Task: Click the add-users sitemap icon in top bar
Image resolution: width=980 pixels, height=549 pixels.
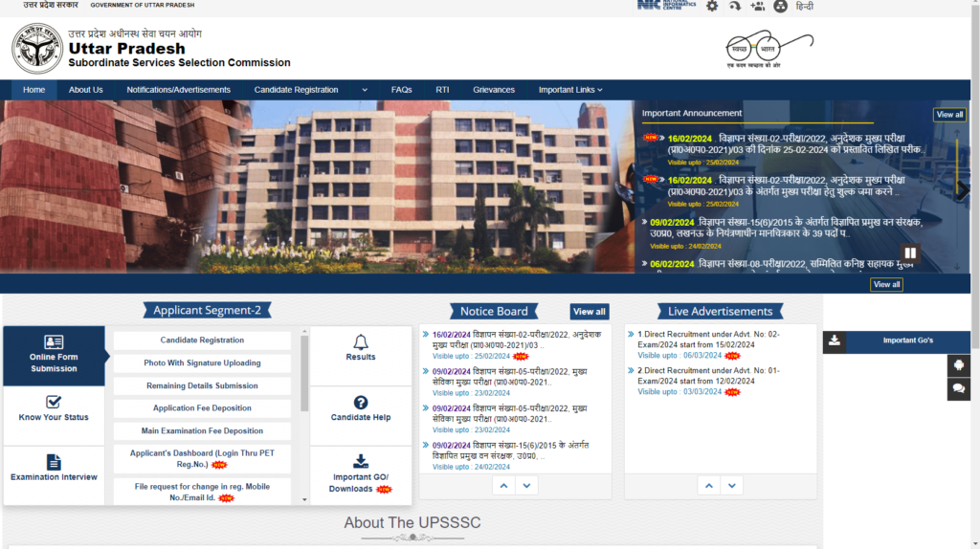Action: pyautogui.click(x=758, y=7)
